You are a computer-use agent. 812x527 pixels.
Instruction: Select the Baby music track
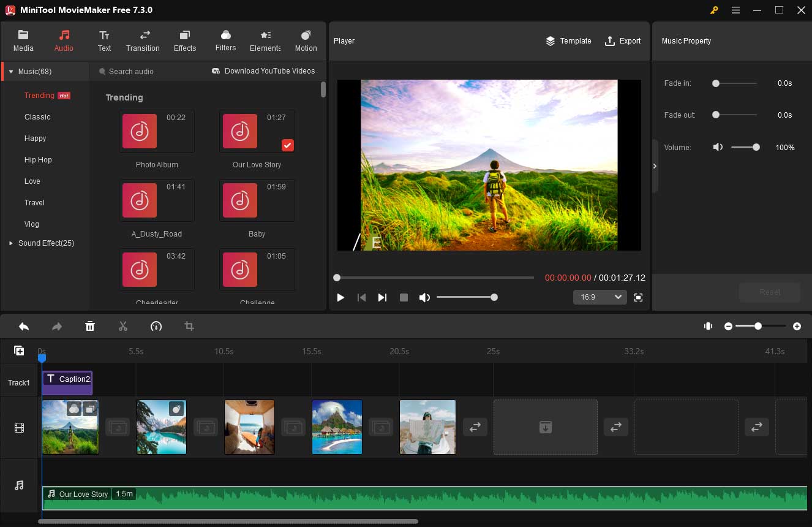(x=257, y=200)
